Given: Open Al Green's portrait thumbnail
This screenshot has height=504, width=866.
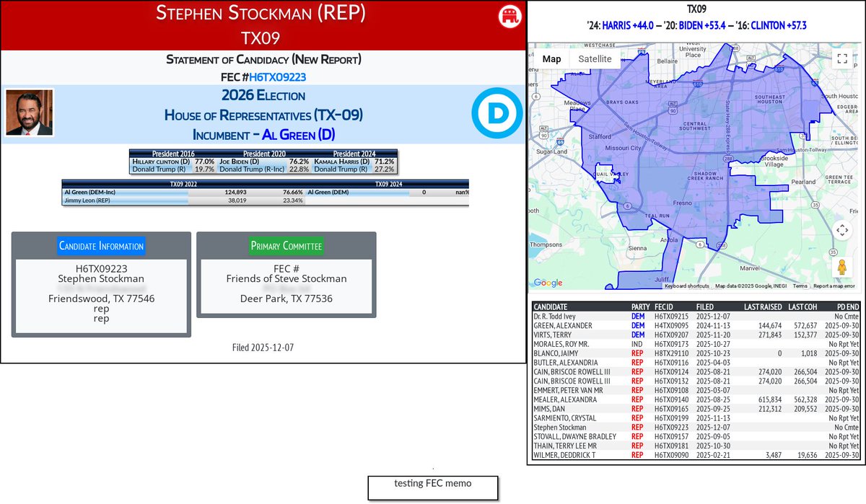Looking at the screenshot, I should [x=30, y=112].
